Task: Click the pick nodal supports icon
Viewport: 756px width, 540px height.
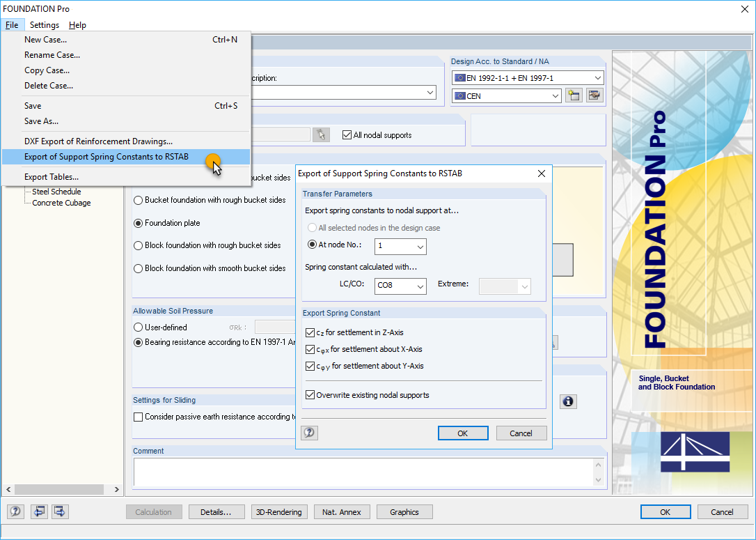Action: point(321,135)
